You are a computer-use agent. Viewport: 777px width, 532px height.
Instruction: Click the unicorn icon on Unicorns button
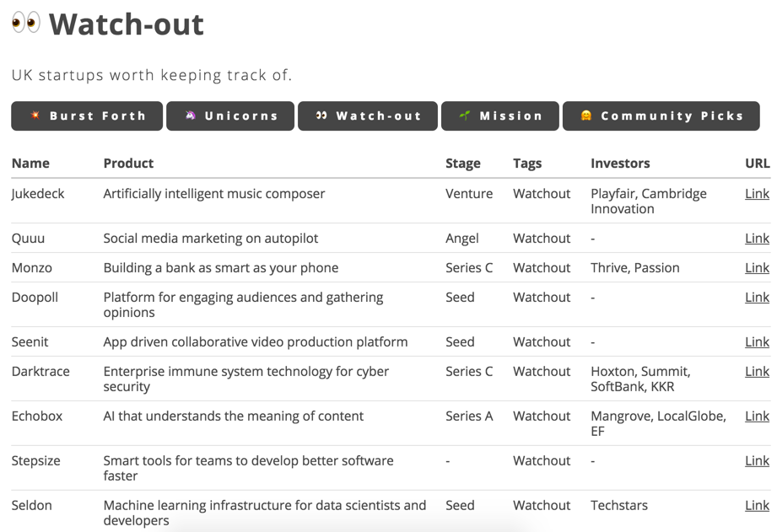pos(191,116)
